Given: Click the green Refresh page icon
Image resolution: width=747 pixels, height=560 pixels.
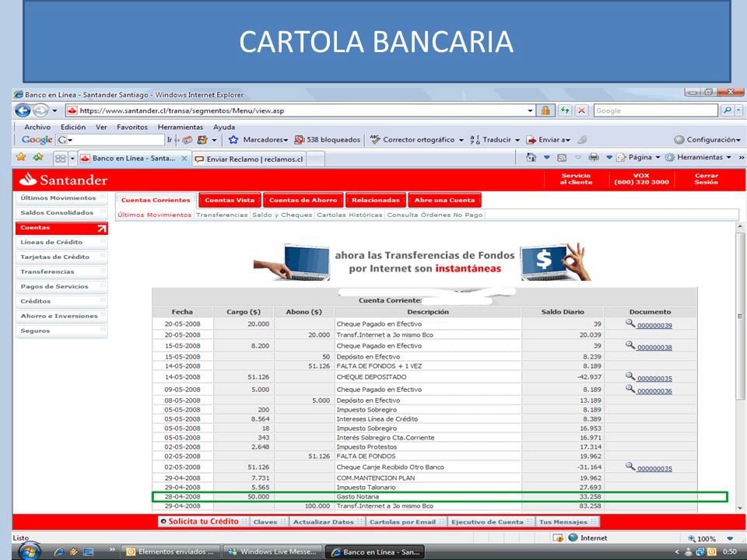Looking at the screenshot, I should tap(565, 110).
